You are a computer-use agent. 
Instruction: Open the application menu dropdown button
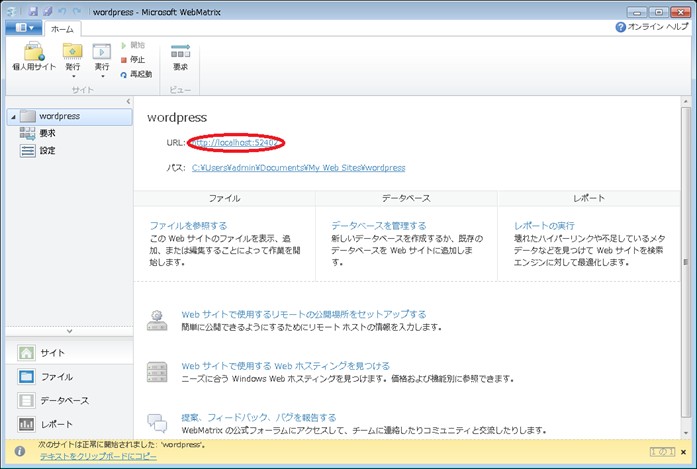24,28
